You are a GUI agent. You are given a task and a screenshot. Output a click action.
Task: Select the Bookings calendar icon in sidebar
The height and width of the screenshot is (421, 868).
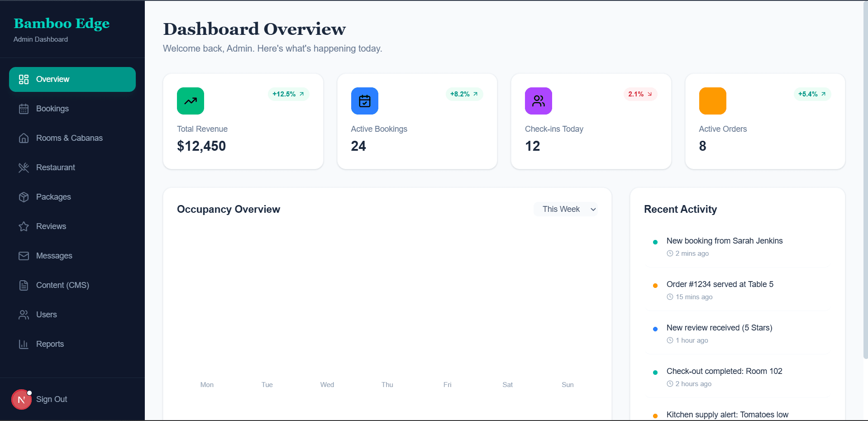point(24,109)
